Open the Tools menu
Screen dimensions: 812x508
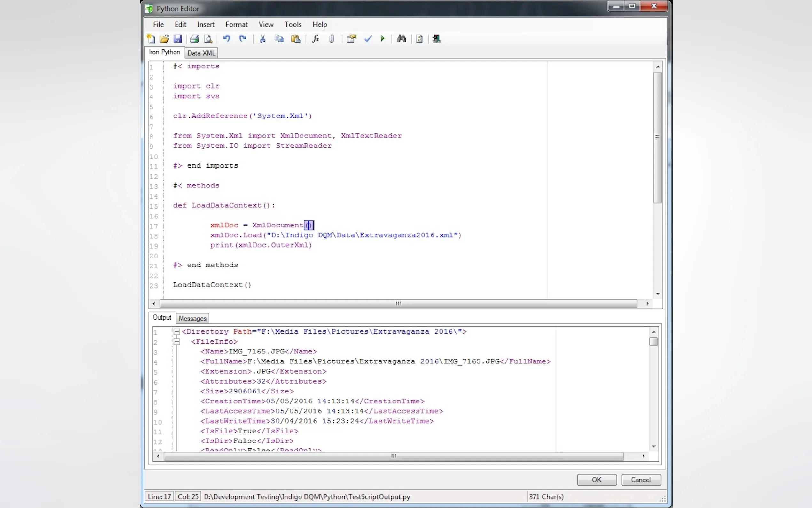(x=293, y=24)
